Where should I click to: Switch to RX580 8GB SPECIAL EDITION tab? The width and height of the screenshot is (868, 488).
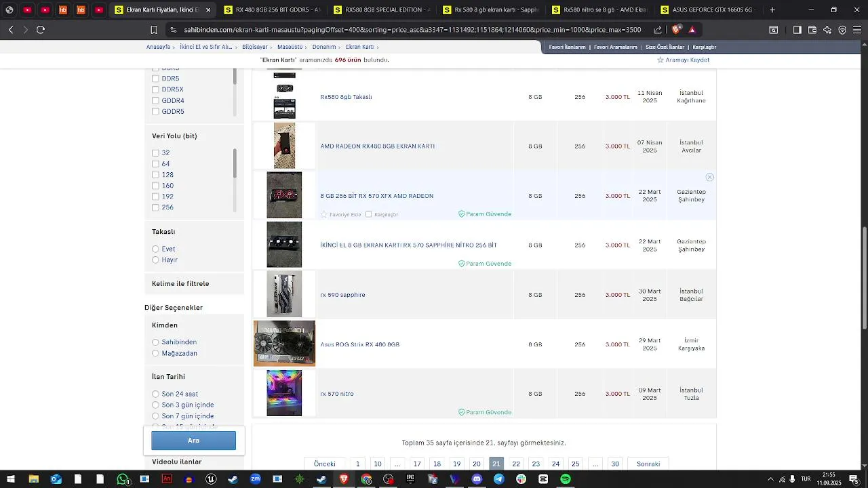pos(381,10)
